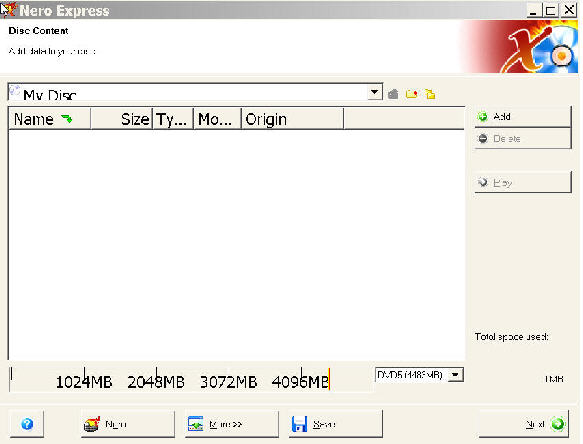Click the Nero Express title bar icon
The image size is (583, 444).
pyautogui.click(x=9, y=10)
